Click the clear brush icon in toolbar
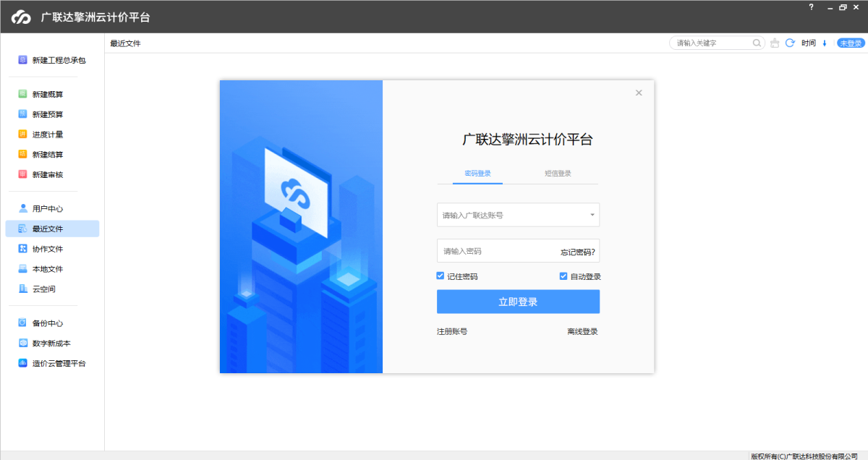The image size is (868, 460). coord(775,43)
